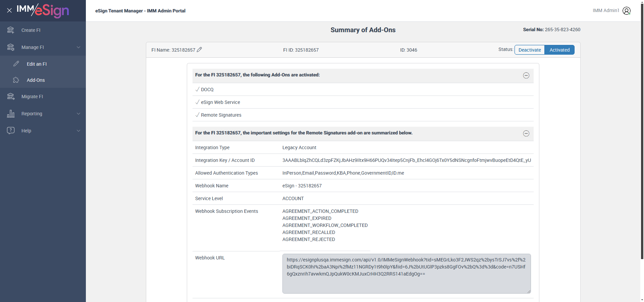This screenshot has height=302, width=644.
Task: Open the Add-Ons menu item
Action: point(36,80)
